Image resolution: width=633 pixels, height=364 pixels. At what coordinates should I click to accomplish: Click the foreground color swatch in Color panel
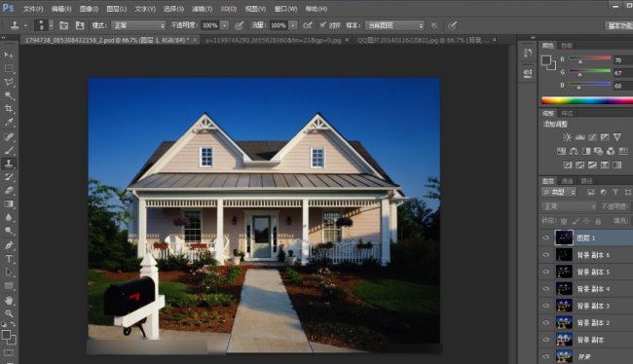click(545, 61)
